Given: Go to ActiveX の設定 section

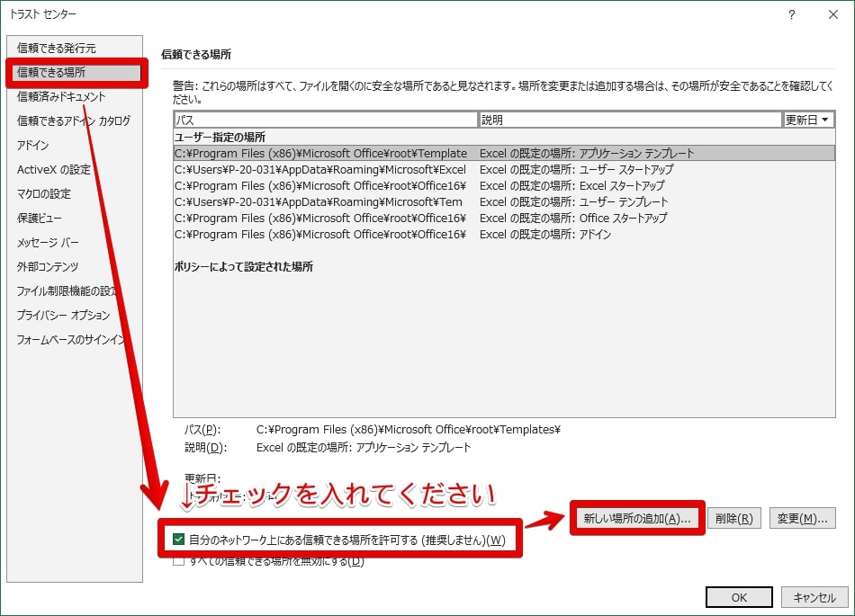Looking at the screenshot, I should coord(53,169).
